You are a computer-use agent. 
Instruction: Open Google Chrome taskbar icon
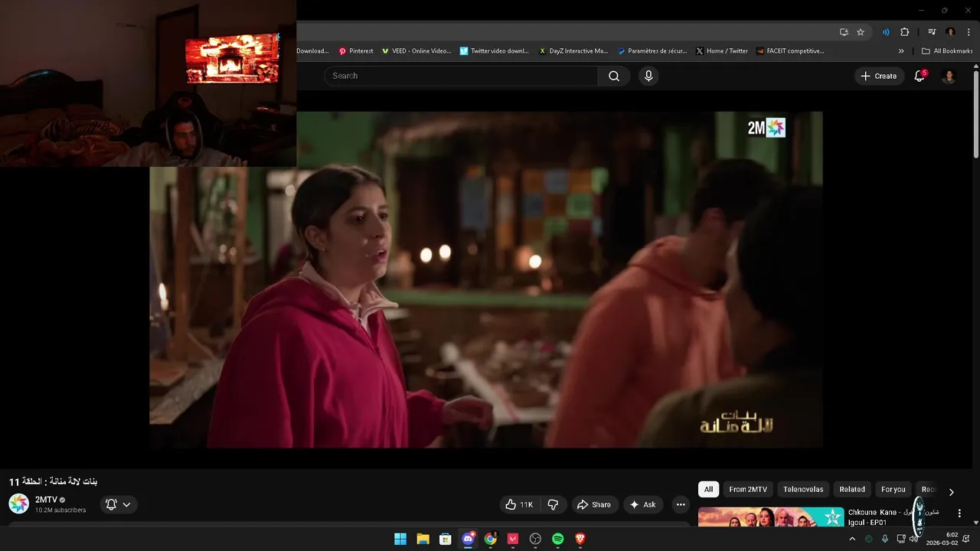click(x=490, y=539)
